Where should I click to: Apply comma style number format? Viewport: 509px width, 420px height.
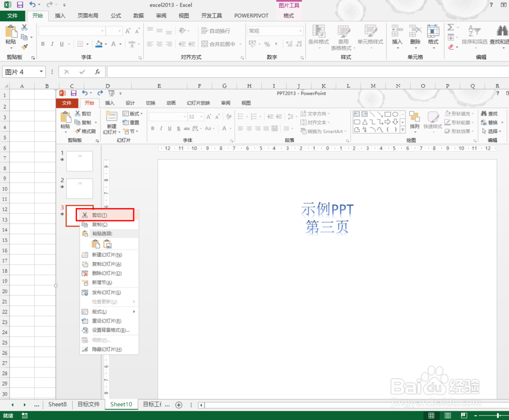pos(276,44)
